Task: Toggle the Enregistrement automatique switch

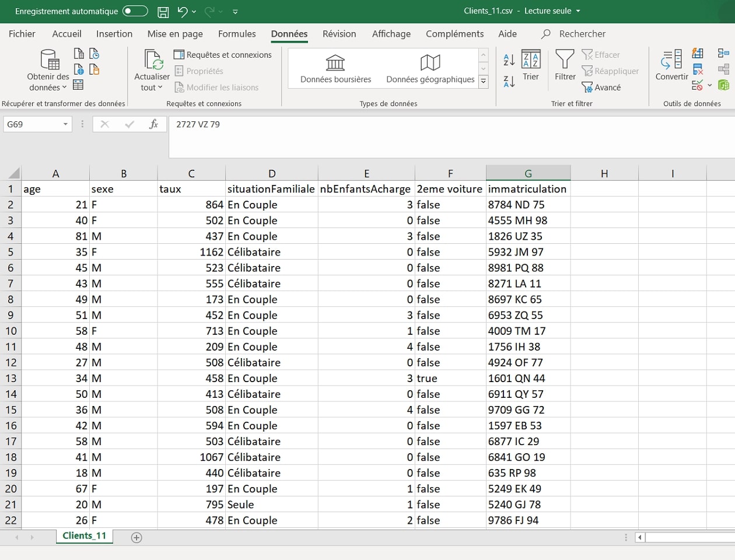Action: (135, 11)
